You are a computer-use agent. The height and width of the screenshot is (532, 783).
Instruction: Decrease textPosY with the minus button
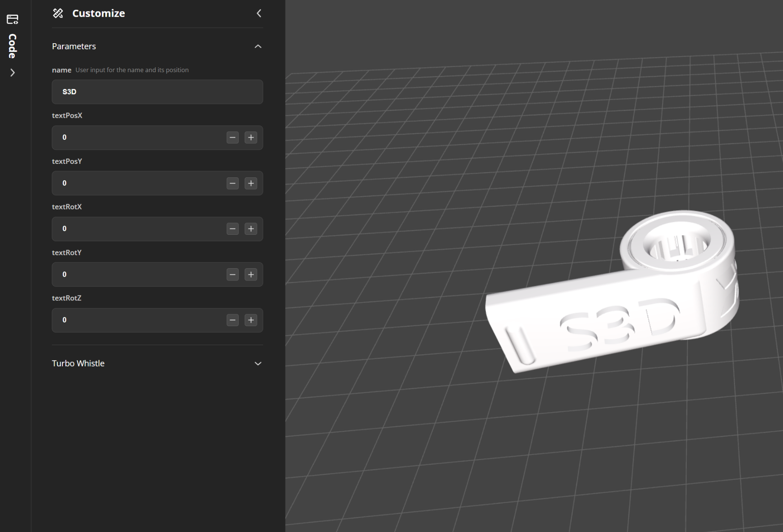[232, 183]
